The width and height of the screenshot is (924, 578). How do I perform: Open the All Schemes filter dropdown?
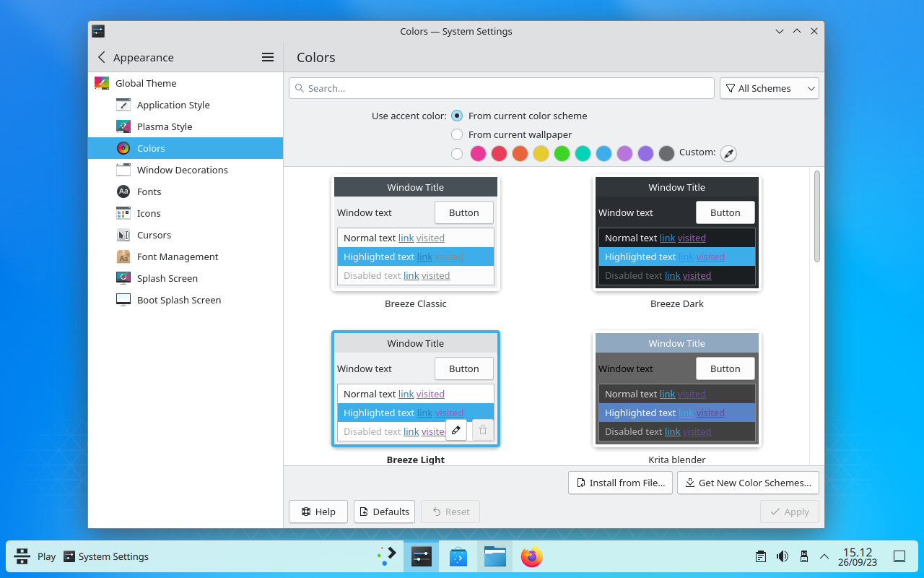click(x=770, y=88)
